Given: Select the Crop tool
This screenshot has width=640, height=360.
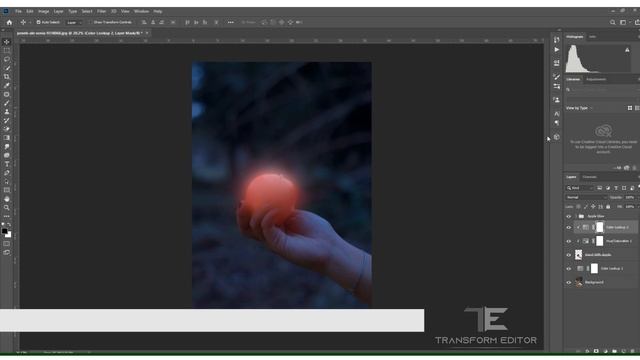Looking at the screenshot, I should click(7, 76).
